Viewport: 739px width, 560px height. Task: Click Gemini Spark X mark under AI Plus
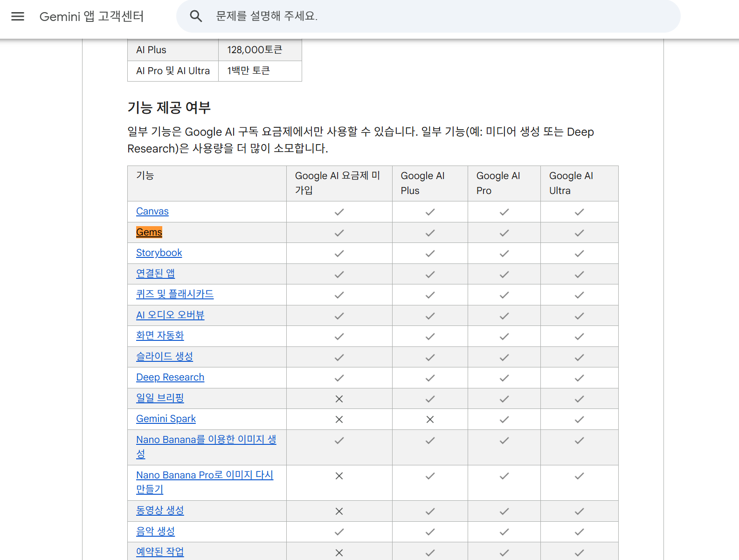tap(430, 420)
